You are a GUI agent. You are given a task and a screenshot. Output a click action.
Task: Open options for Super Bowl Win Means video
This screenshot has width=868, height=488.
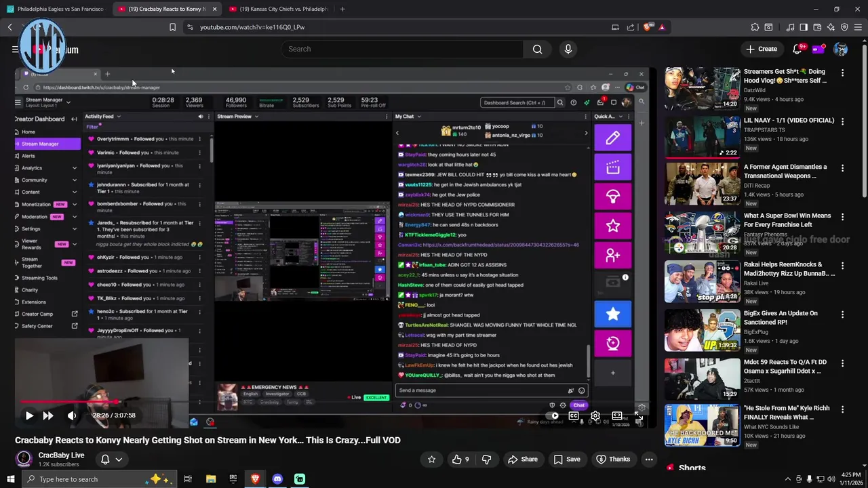(843, 217)
